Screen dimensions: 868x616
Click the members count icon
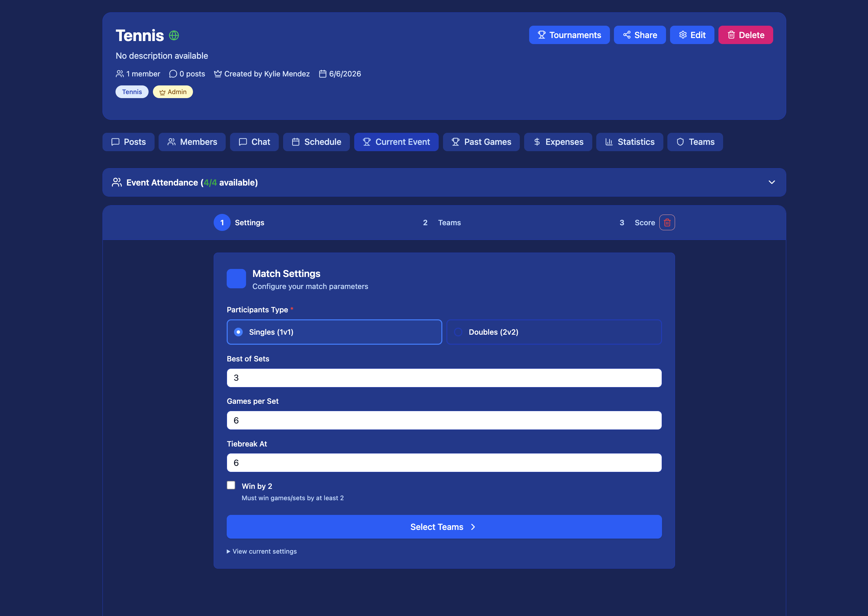(x=120, y=74)
